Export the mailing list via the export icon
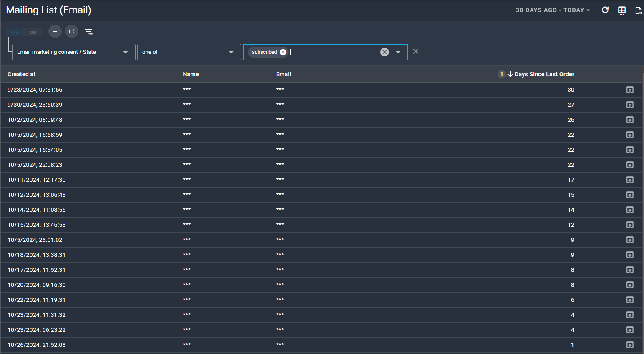 (639, 10)
